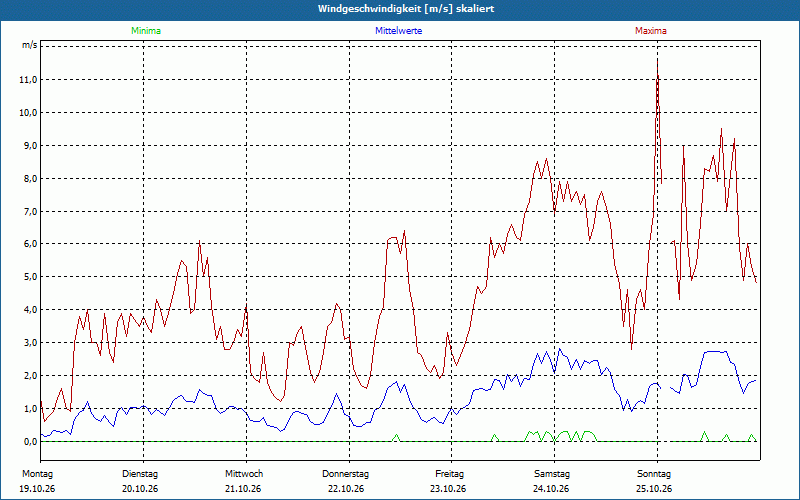The height and width of the screenshot is (500, 800).
Task: Select the Montag axis label
Action: click(x=37, y=474)
